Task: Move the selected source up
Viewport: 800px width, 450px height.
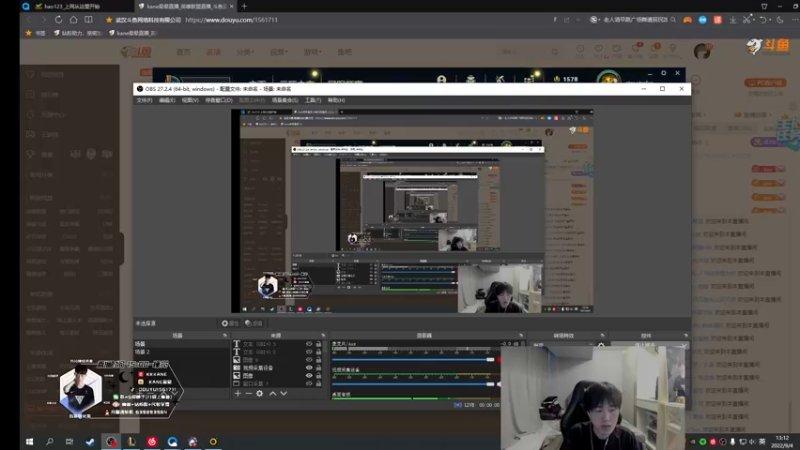Action: [x=272, y=393]
